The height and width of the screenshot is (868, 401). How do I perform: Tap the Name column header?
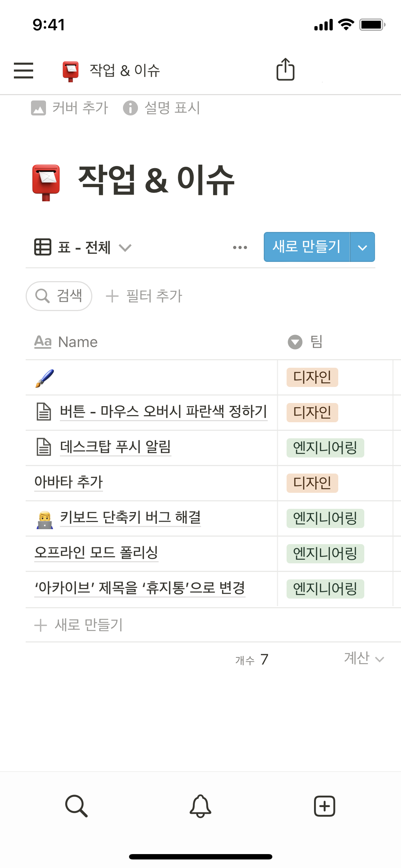point(78,342)
